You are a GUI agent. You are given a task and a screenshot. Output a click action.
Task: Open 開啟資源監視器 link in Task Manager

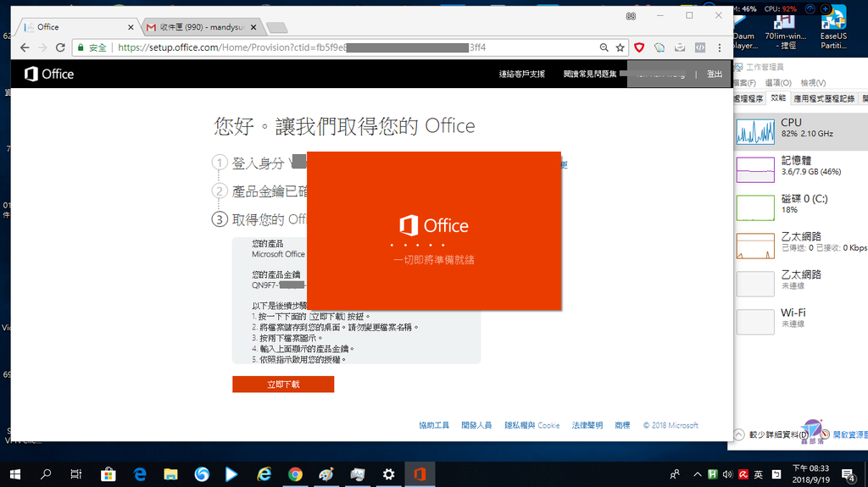pyautogui.click(x=850, y=435)
